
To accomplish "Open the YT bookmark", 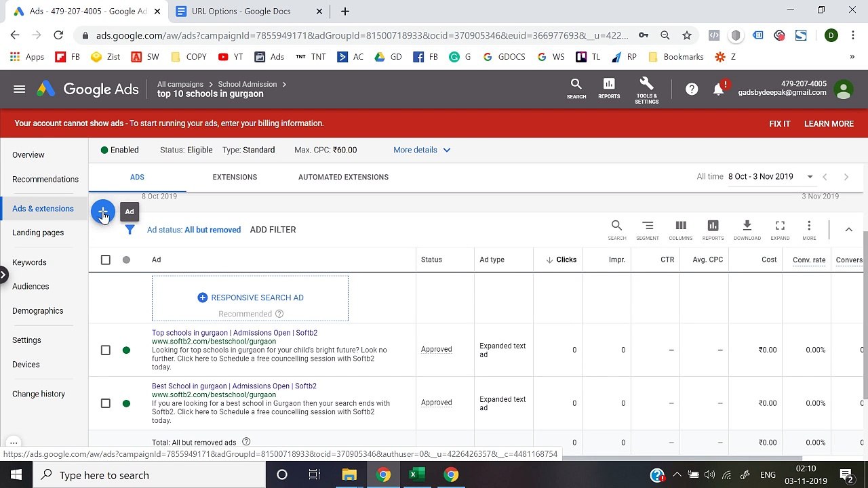I will [231, 57].
